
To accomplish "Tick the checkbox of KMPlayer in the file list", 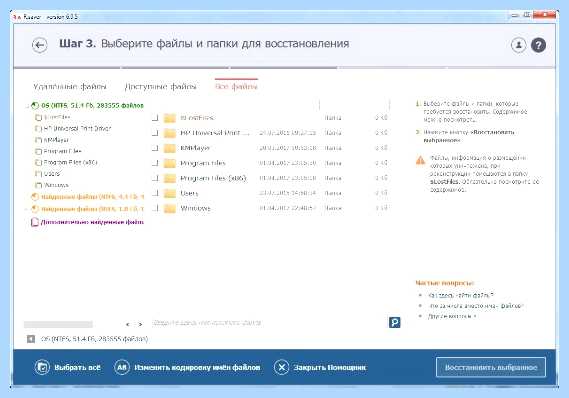I will 155,148.
